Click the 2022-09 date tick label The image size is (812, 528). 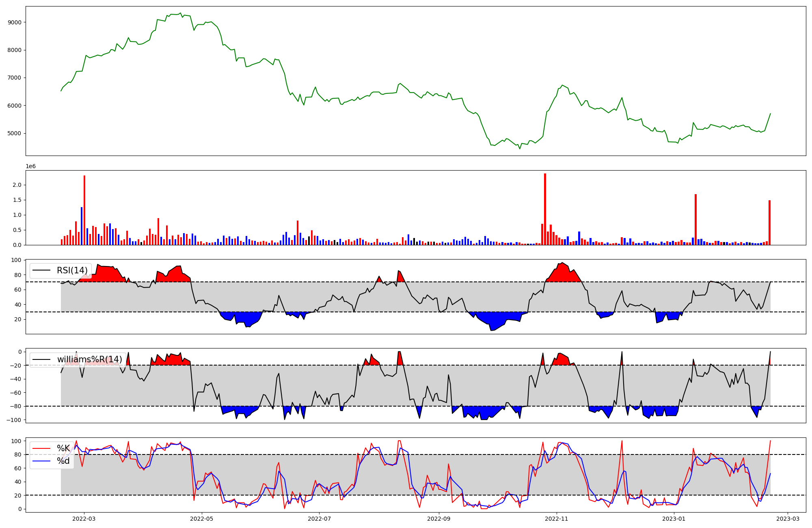tap(439, 519)
